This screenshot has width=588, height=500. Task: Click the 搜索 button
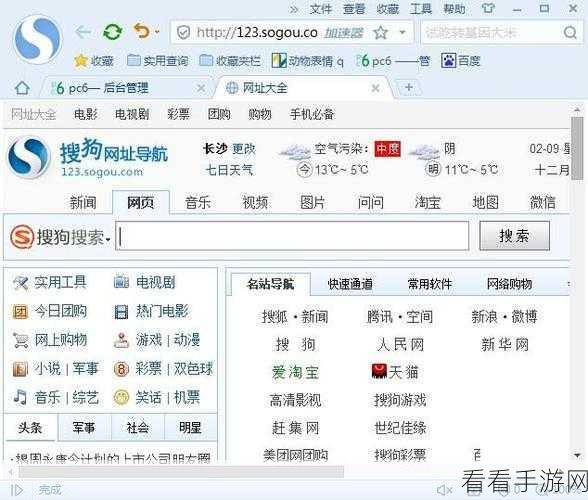514,236
